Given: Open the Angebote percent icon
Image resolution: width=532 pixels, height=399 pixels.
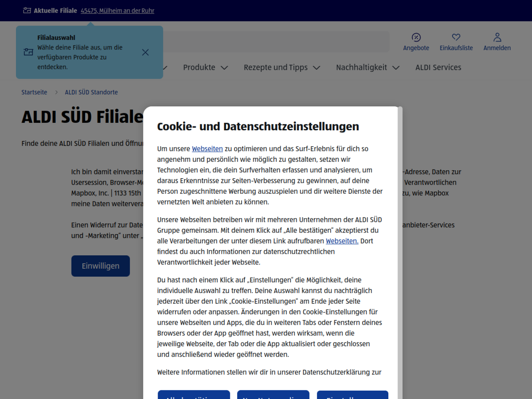Looking at the screenshot, I should click(x=416, y=37).
